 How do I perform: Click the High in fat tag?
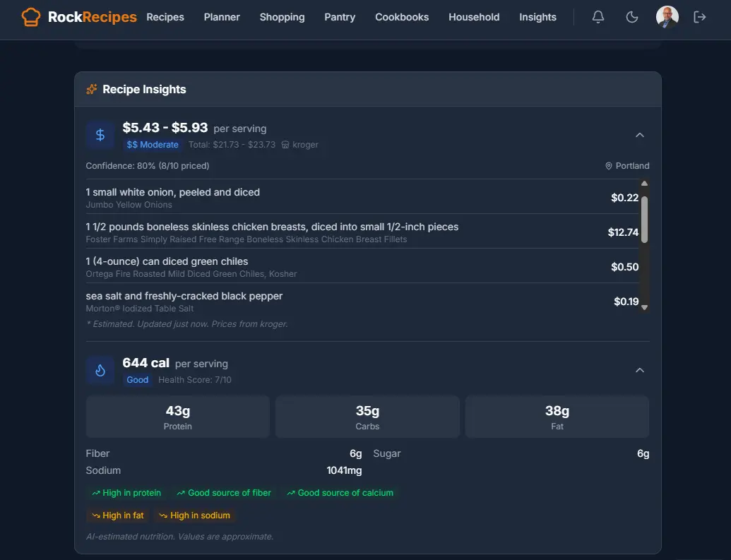(117, 516)
